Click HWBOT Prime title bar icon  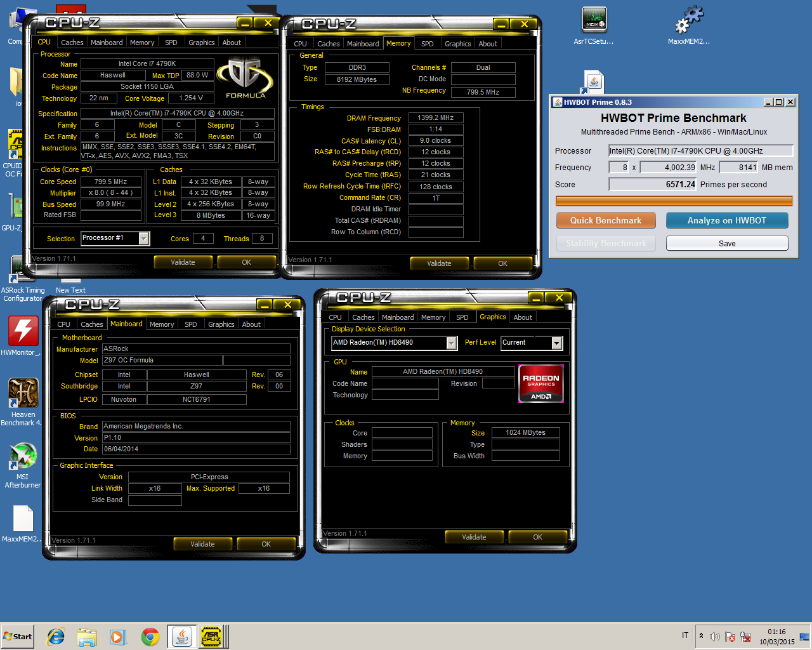(558, 102)
